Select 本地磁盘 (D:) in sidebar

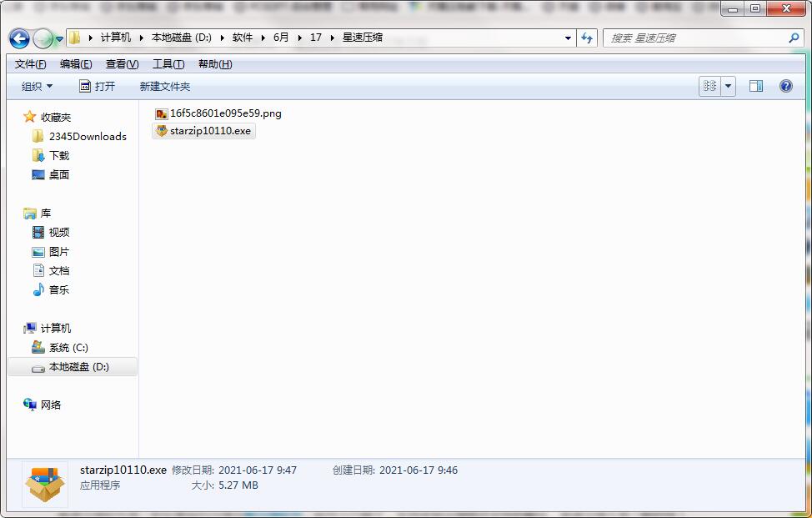pos(73,367)
